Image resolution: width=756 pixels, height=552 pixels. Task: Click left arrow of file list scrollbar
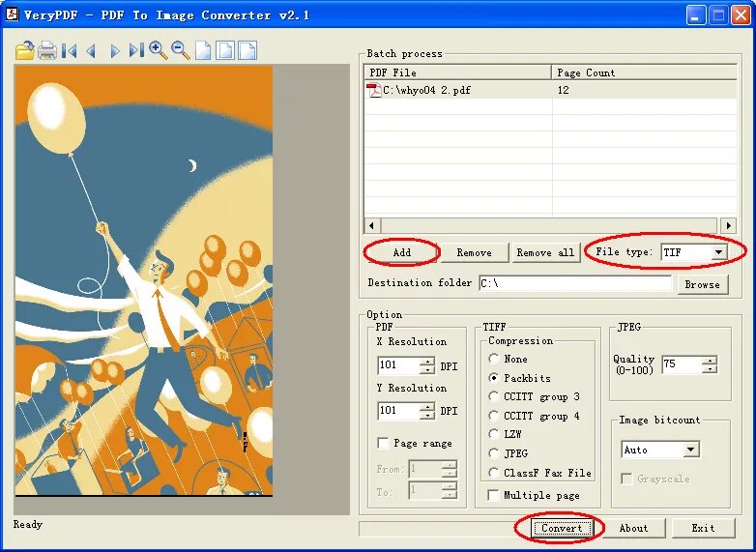coord(372,225)
